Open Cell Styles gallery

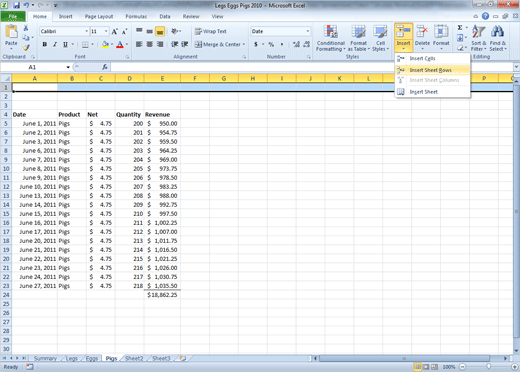380,38
